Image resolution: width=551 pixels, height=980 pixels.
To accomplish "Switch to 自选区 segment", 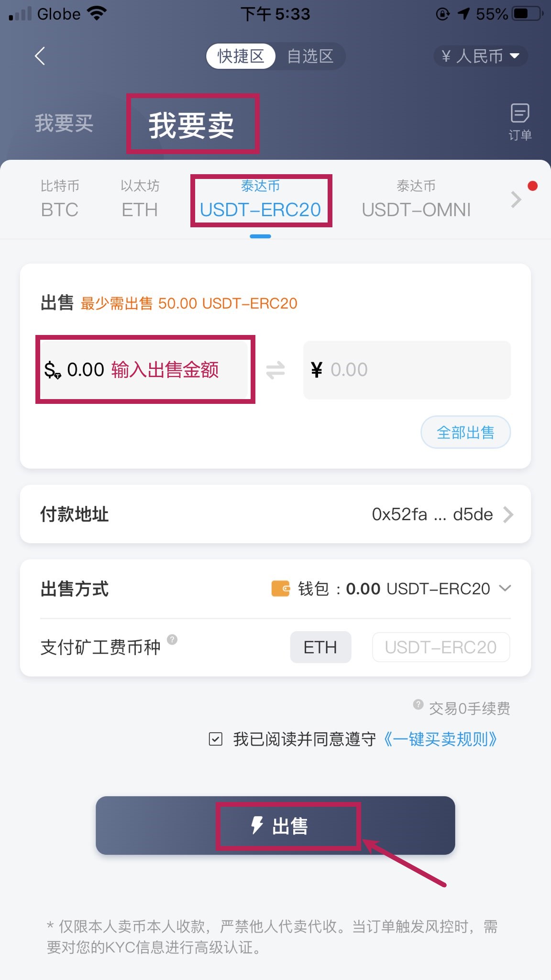I will (x=310, y=56).
